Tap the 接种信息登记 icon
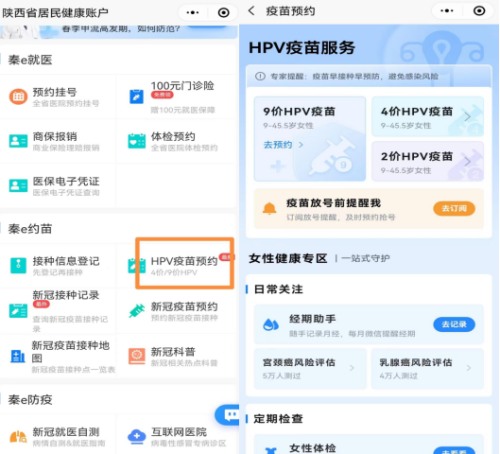This screenshot has height=454, width=500. tap(18, 266)
